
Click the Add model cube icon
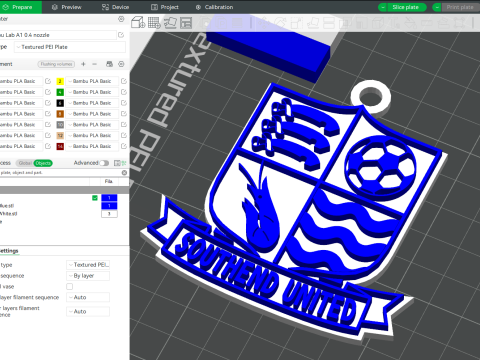(x=138, y=23)
